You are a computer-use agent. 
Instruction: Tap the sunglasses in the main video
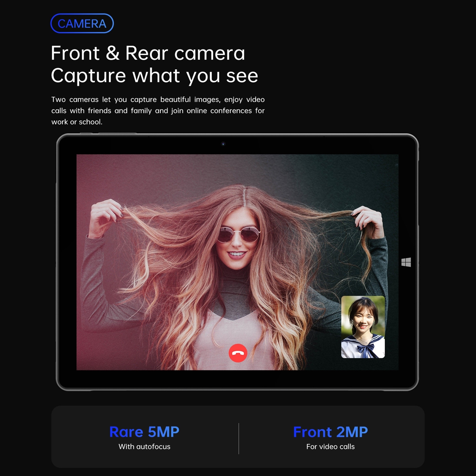[239, 235]
